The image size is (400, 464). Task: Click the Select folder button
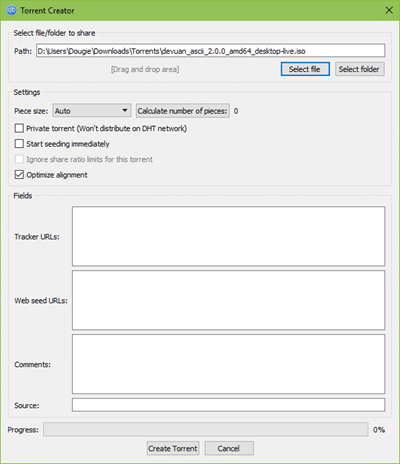[x=359, y=69]
